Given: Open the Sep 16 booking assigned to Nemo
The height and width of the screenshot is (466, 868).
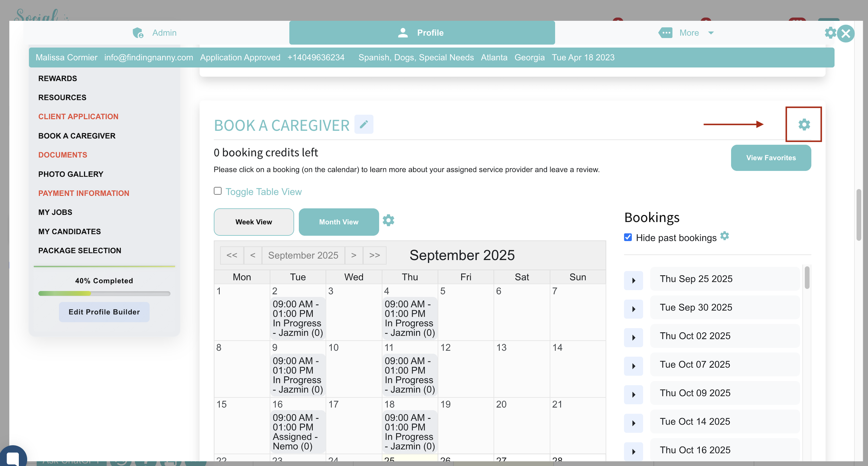Looking at the screenshot, I should [297, 432].
